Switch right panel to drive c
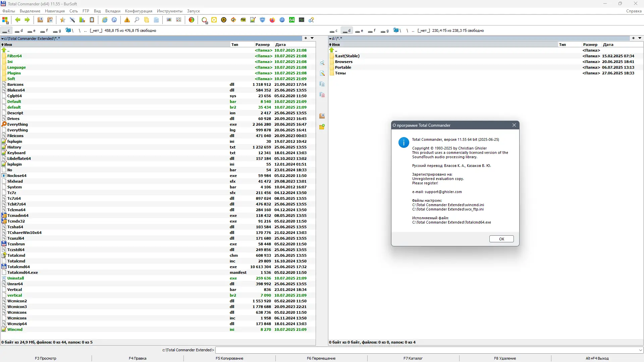 point(334,31)
